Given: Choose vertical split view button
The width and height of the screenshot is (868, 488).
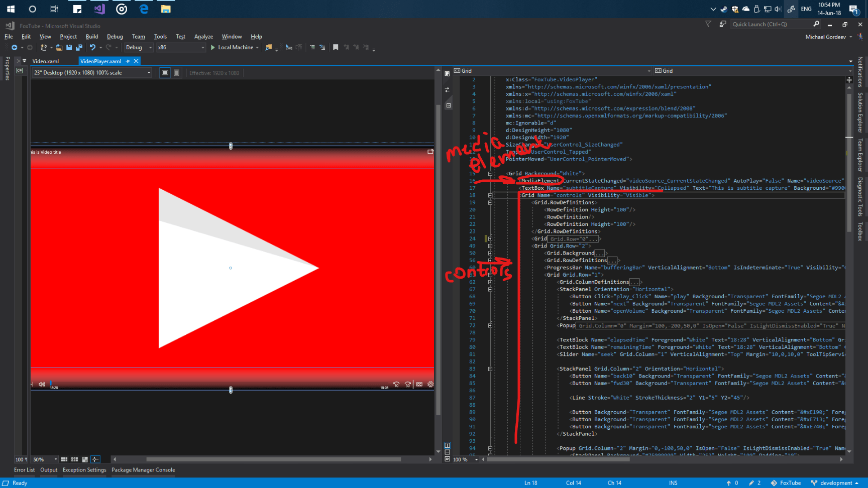Looking at the screenshot, I should pos(447,445).
